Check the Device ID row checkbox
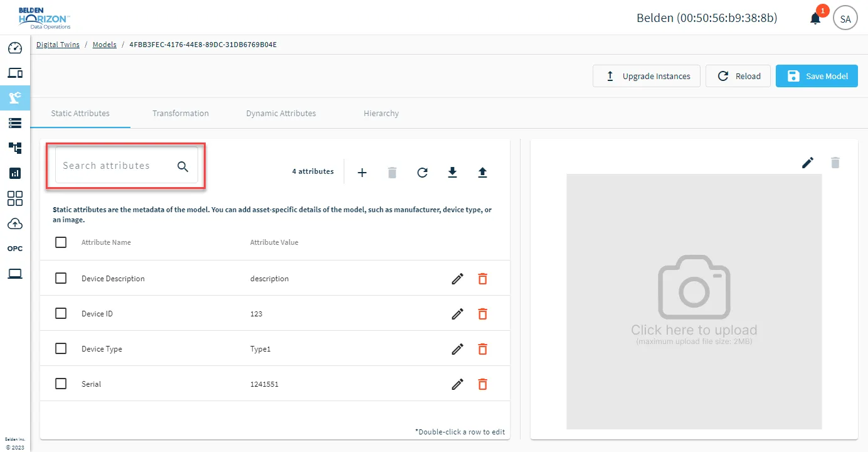868x452 pixels. coord(61,313)
